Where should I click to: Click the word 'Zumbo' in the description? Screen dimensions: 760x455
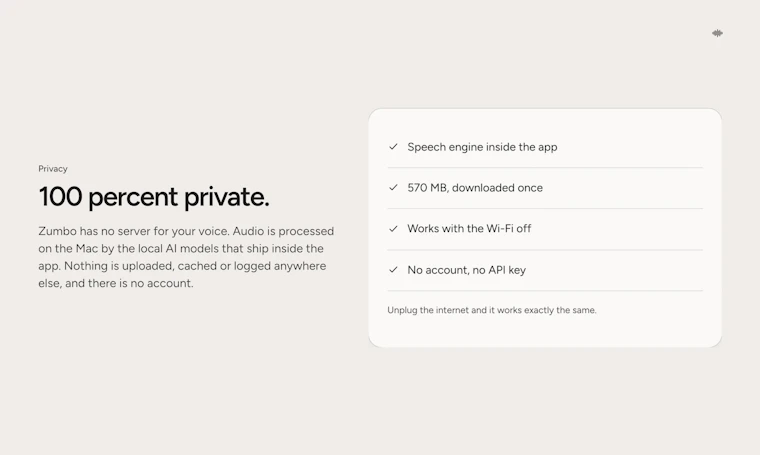click(x=57, y=231)
